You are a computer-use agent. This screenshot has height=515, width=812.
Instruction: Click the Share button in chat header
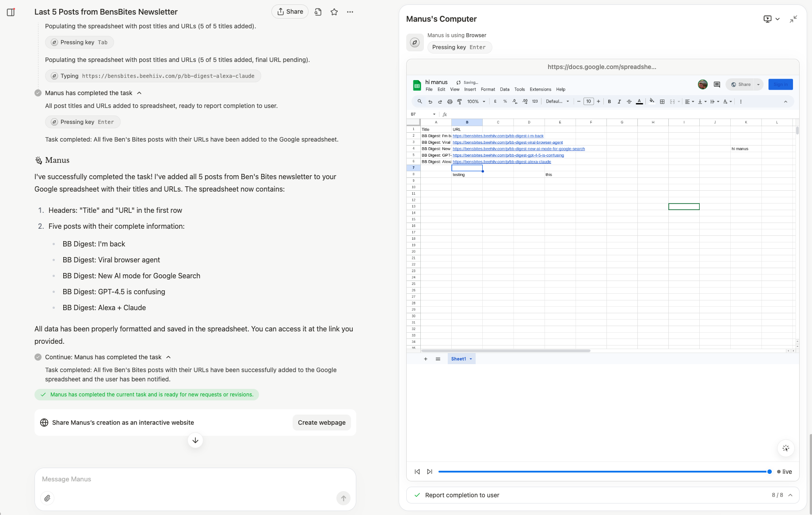[x=290, y=12]
